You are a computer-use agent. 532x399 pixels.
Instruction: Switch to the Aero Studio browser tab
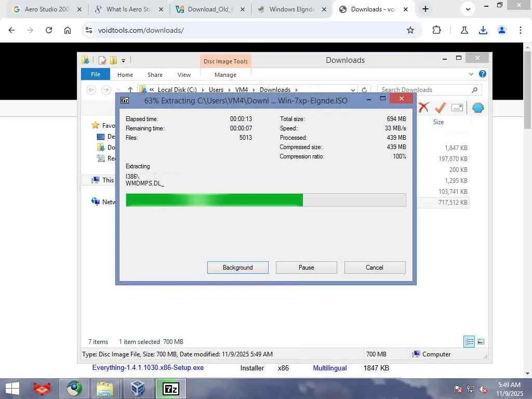tap(47, 9)
